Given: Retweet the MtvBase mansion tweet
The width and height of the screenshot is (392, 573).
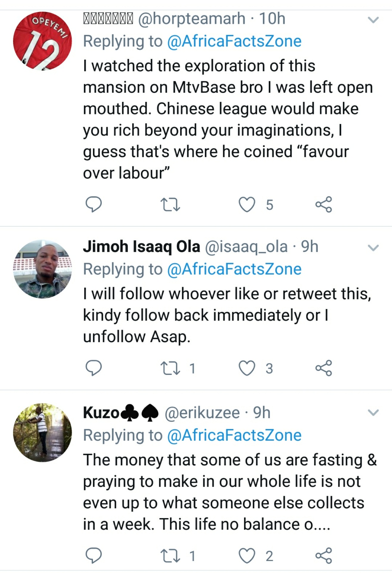Looking at the screenshot, I should tap(170, 205).
